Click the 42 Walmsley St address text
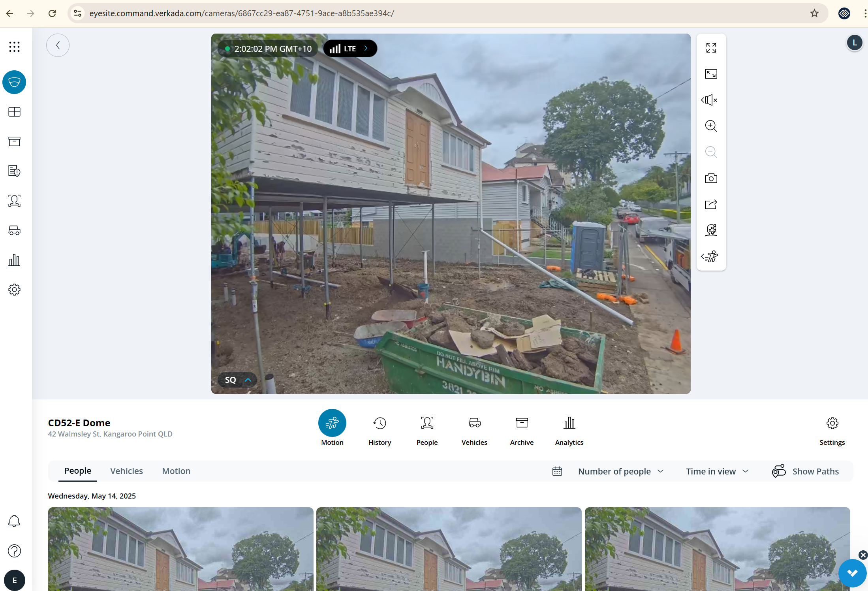The image size is (868, 591). pyautogui.click(x=110, y=434)
